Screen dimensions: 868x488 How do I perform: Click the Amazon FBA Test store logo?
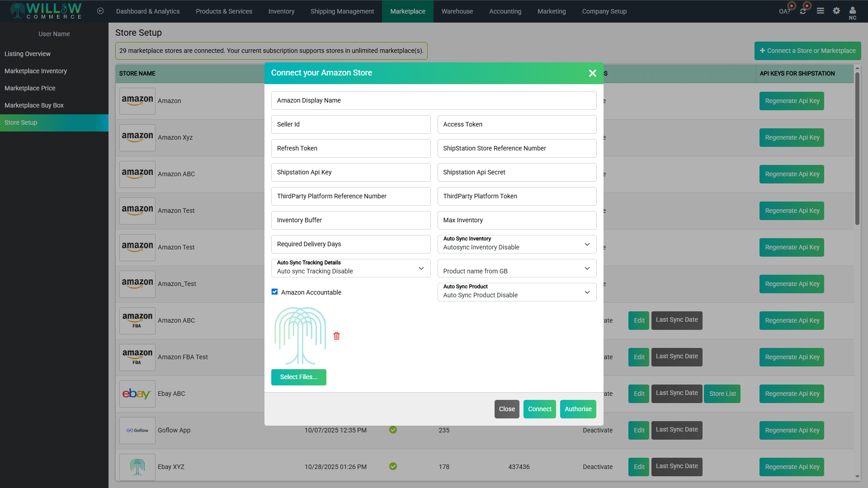[x=137, y=357]
